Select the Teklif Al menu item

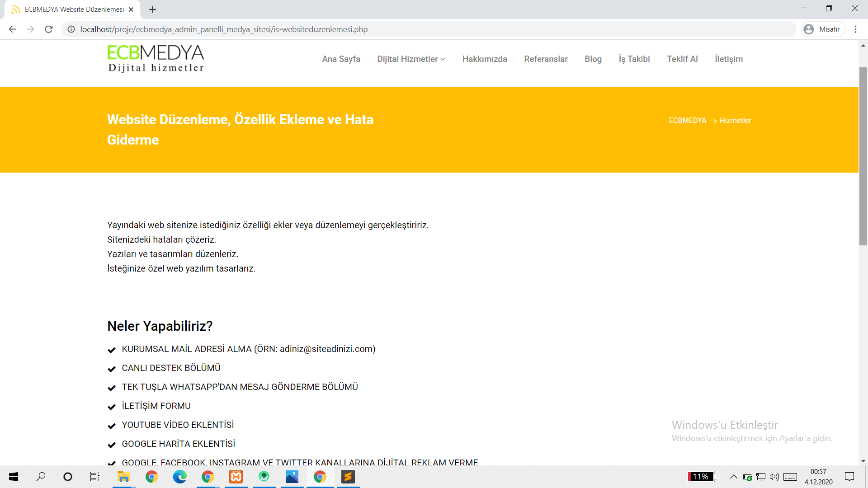click(x=682, y=59)
